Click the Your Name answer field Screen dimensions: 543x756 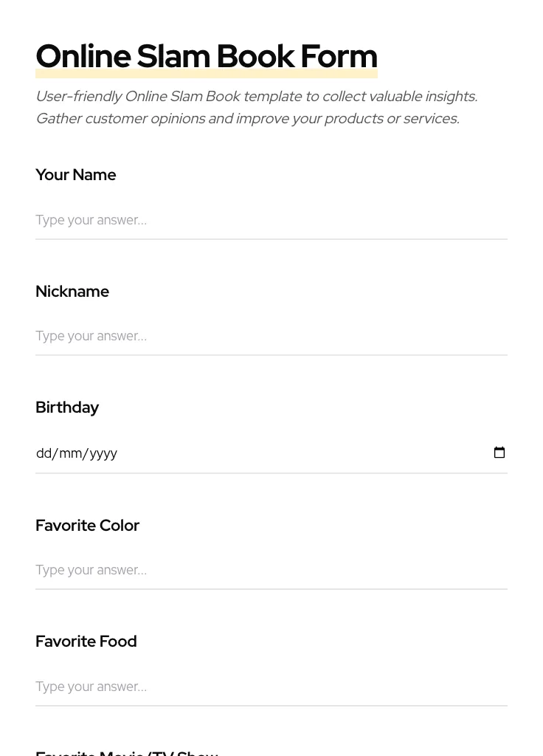tap(271, 220)
